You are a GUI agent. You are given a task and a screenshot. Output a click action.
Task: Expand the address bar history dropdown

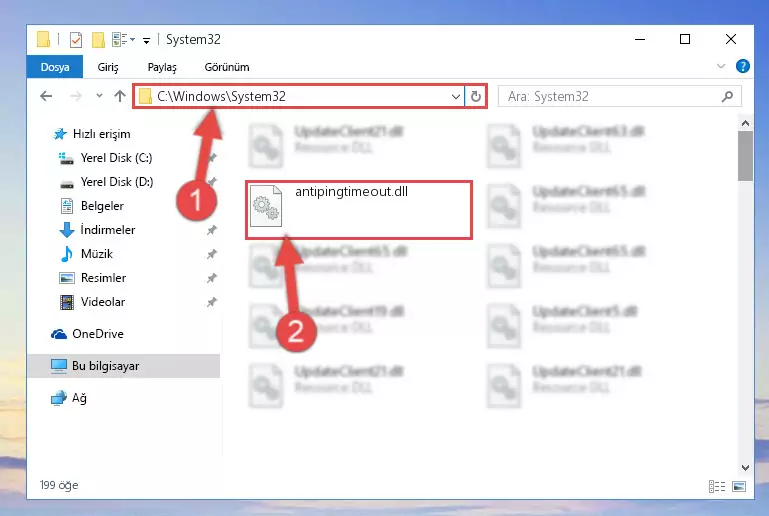pos(456,97)
